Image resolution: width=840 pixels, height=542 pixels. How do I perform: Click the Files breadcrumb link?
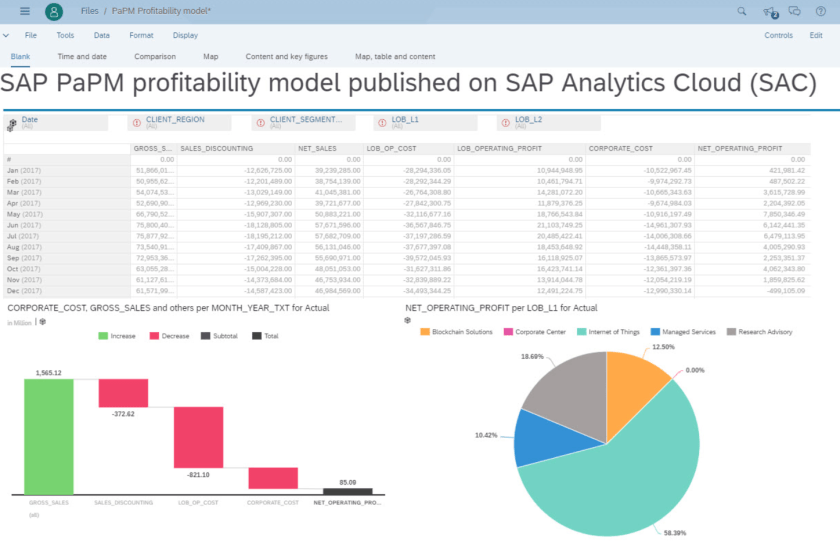tap(90, 11)
